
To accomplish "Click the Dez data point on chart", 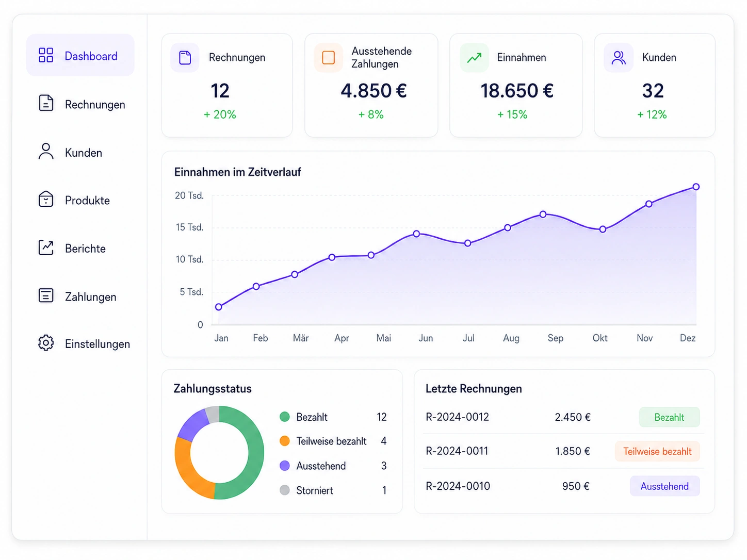I will [696, 187].
